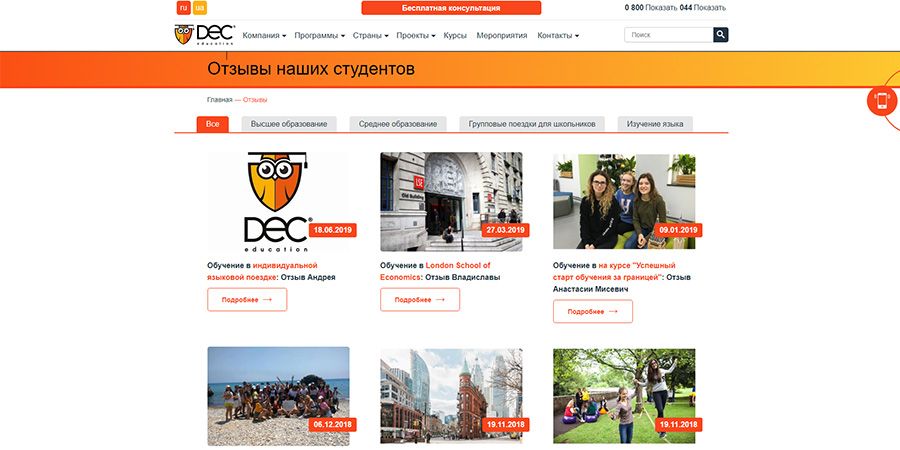
Task: Expand the Компания dropdown menu
Action: pos(264,35)
